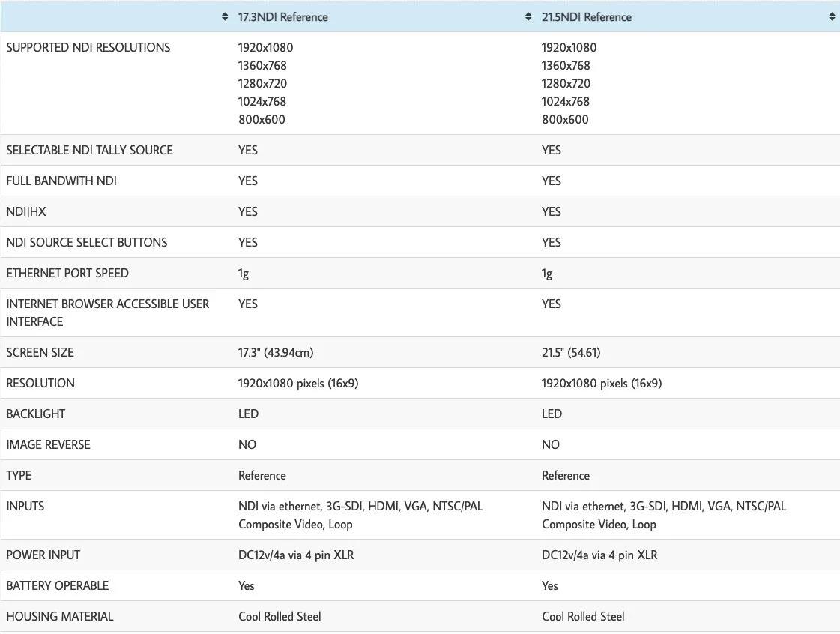The height and width of the screenshot is (634, 840).
Task: Select the SCREEN SIZE row label
Action: [40, 353]
